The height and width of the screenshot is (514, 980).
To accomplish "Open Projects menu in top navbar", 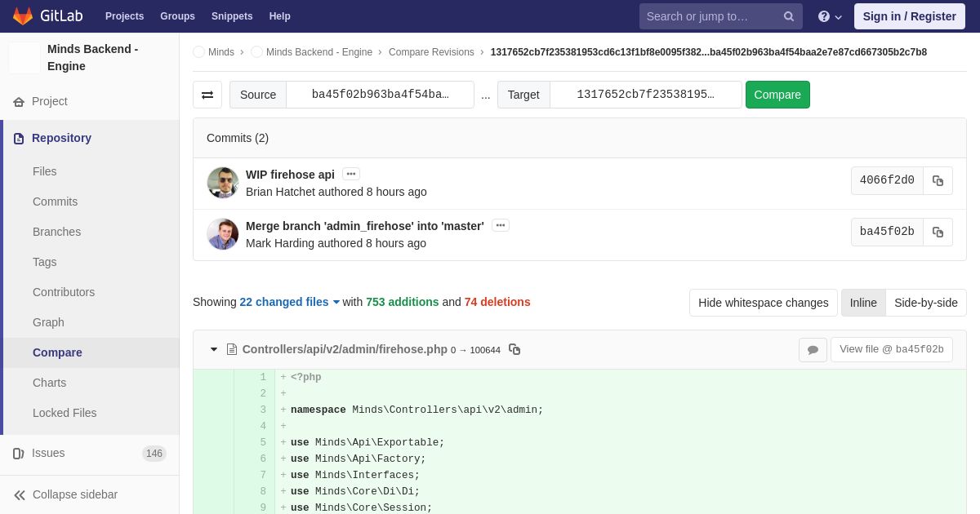I will coord(124,16).
